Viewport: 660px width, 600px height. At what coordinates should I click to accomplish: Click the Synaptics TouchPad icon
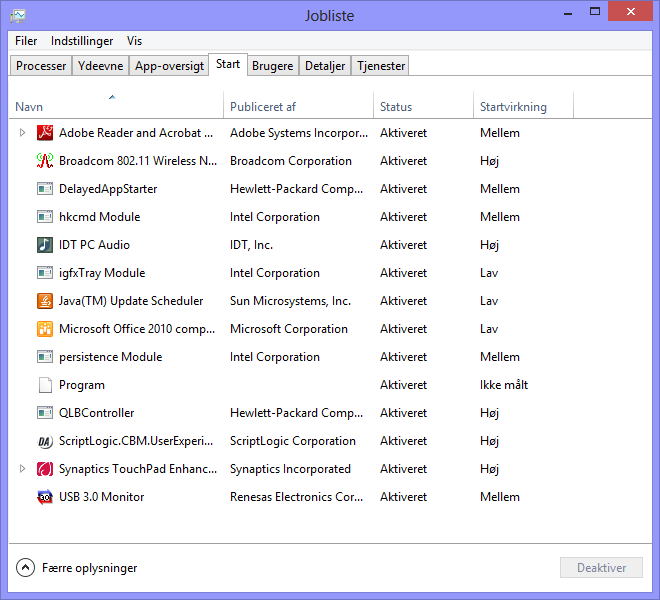pos(44,469)
